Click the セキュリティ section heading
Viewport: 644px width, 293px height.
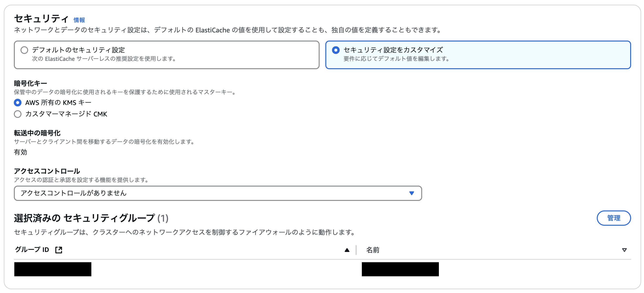[x=41, y=18]
